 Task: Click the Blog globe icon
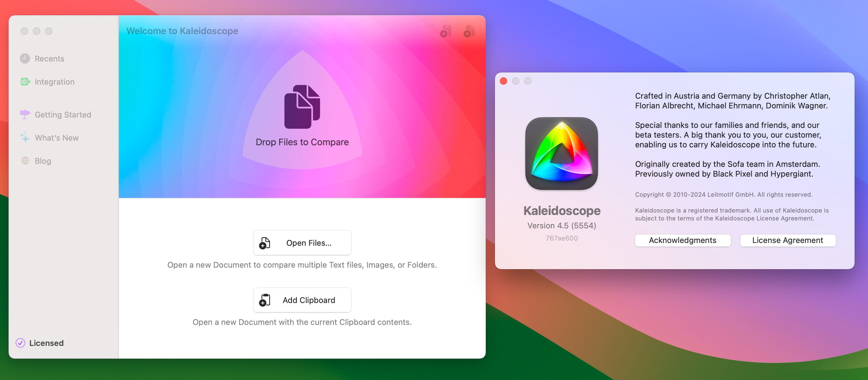pyautogui.click(x=25, y=160)
